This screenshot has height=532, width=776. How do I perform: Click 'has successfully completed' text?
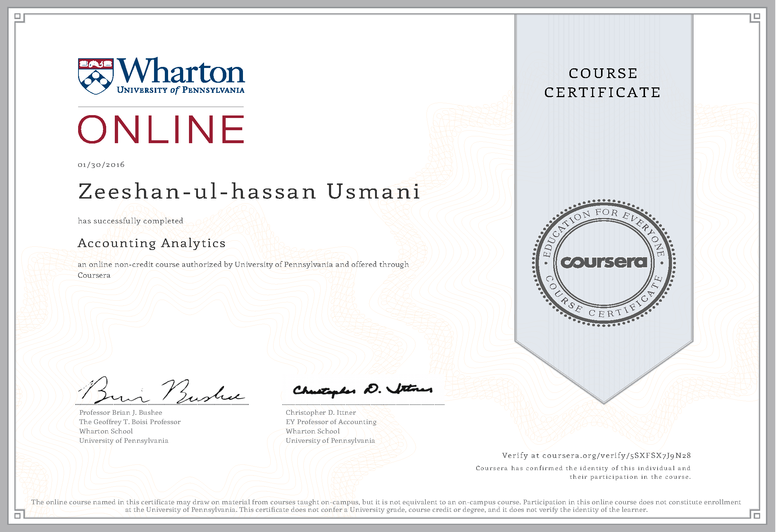(130, 221)
